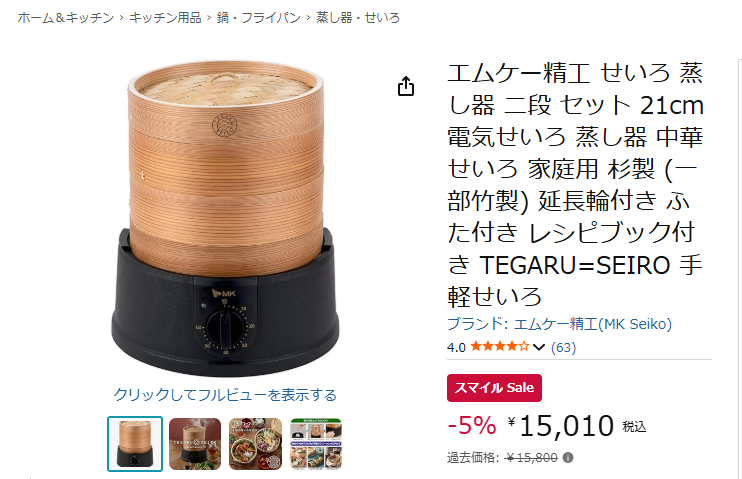The height and width of the screenshot is (479, 742).
Task: Click the スマイル Sale badge
Action: pyautogui.click(x=494, y=388)
